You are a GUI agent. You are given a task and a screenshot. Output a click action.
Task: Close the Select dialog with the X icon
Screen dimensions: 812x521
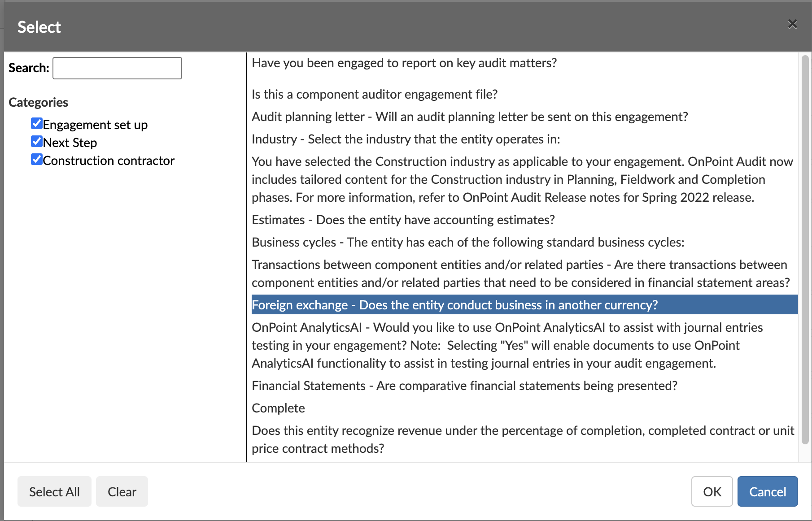click(792, 24)
